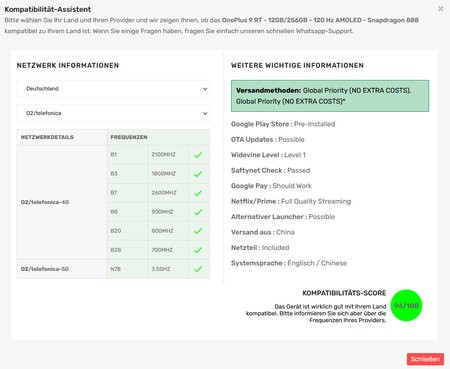Click the green checkmark for N78 5G band
Screen dimensions: 450x369
pos(198,269)
